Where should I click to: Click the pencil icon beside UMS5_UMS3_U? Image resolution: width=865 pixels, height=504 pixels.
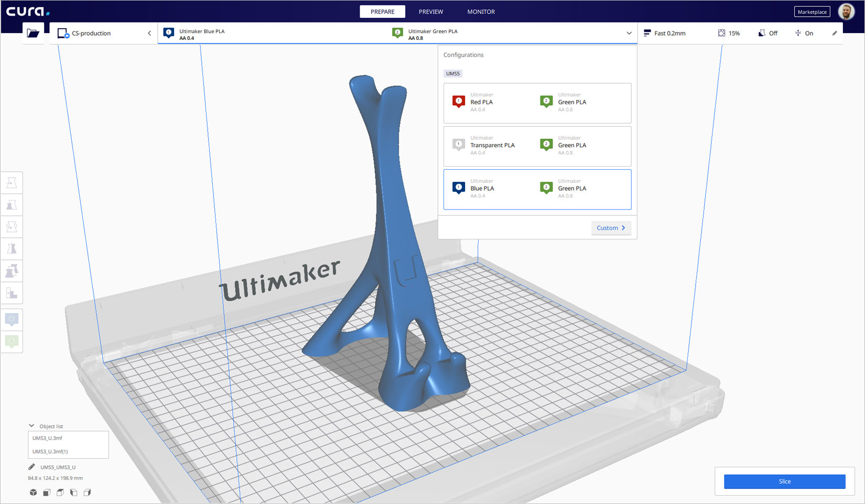click(31, 467)
